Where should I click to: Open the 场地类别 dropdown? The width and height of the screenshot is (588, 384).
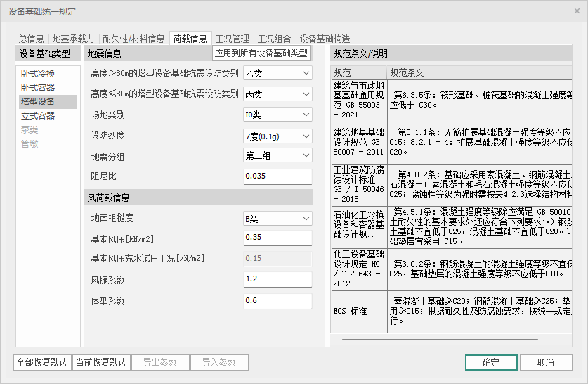[277, 115]
